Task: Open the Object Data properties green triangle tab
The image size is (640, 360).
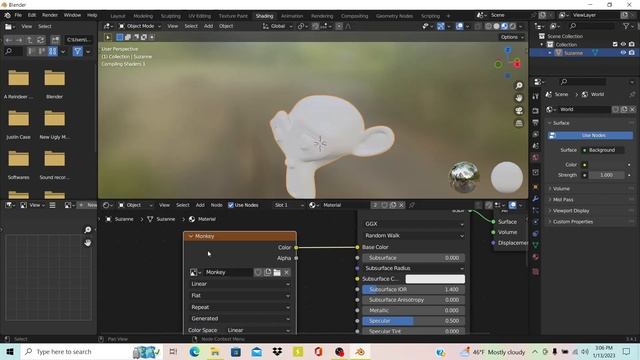Action: (536, 245)
